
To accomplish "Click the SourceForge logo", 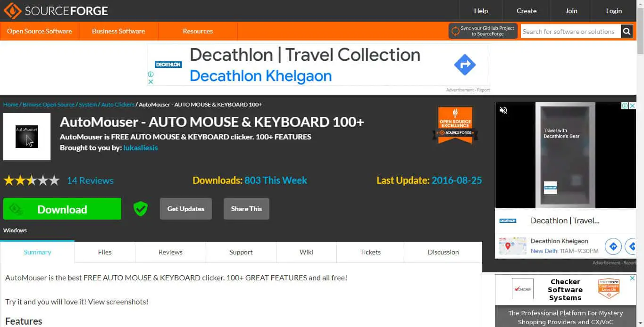I will coord(56,10).
